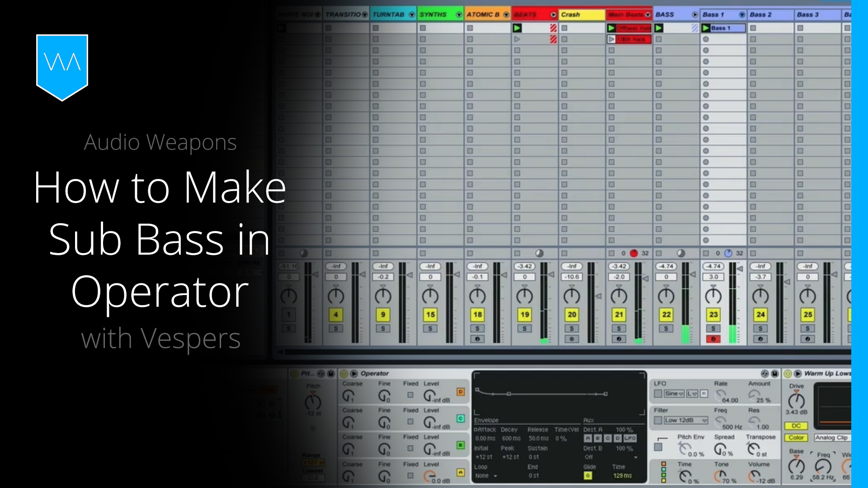Solo track 20 with its S button
The image size is (868, 488).
pos(572,328)
